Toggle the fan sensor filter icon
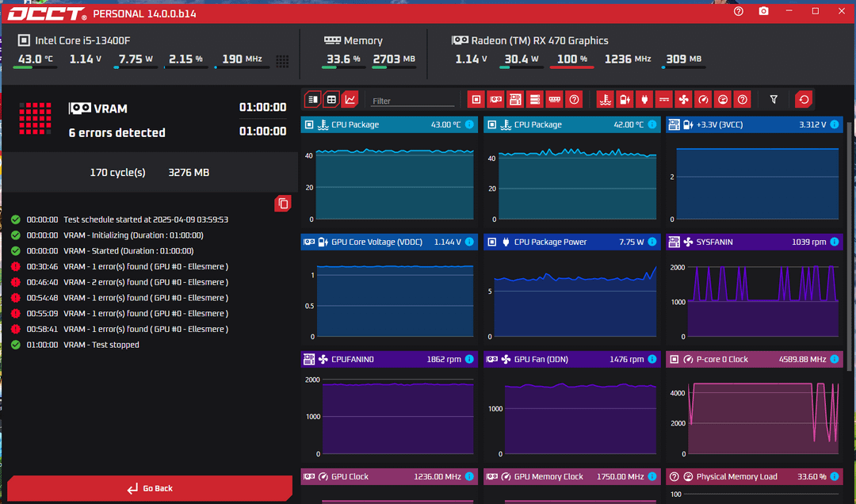The image size is (856, 504). pos(683,99)
